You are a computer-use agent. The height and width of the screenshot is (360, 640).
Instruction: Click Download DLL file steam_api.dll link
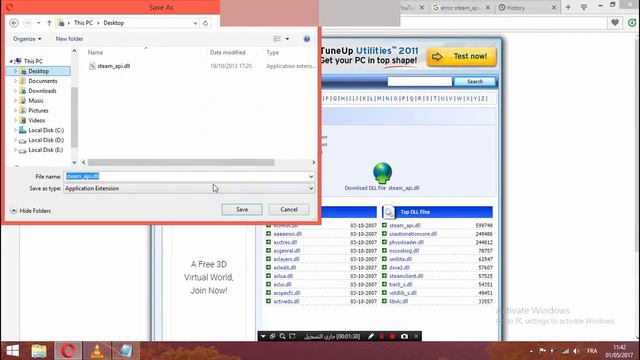(382, 188)
